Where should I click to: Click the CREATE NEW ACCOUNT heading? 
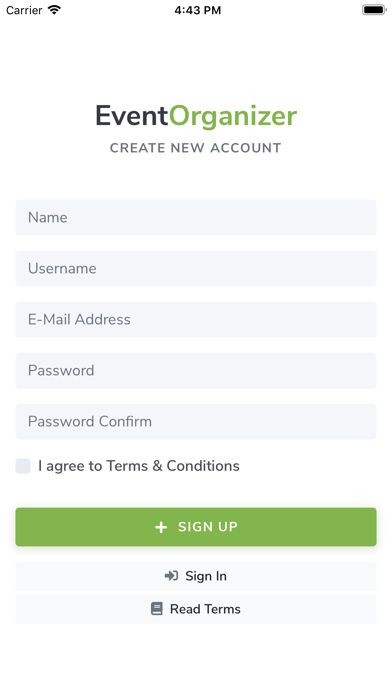pos(196,148)
